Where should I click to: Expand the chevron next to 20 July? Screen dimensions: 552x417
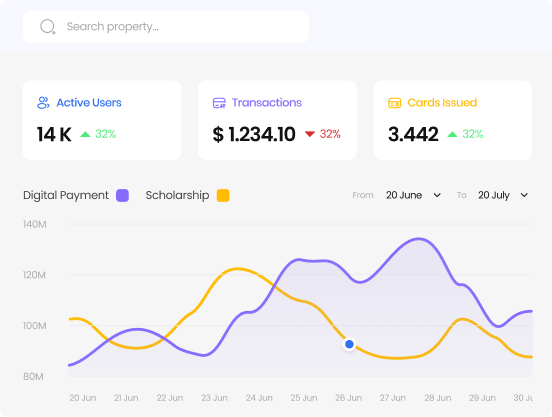click(x=524, y=195)
